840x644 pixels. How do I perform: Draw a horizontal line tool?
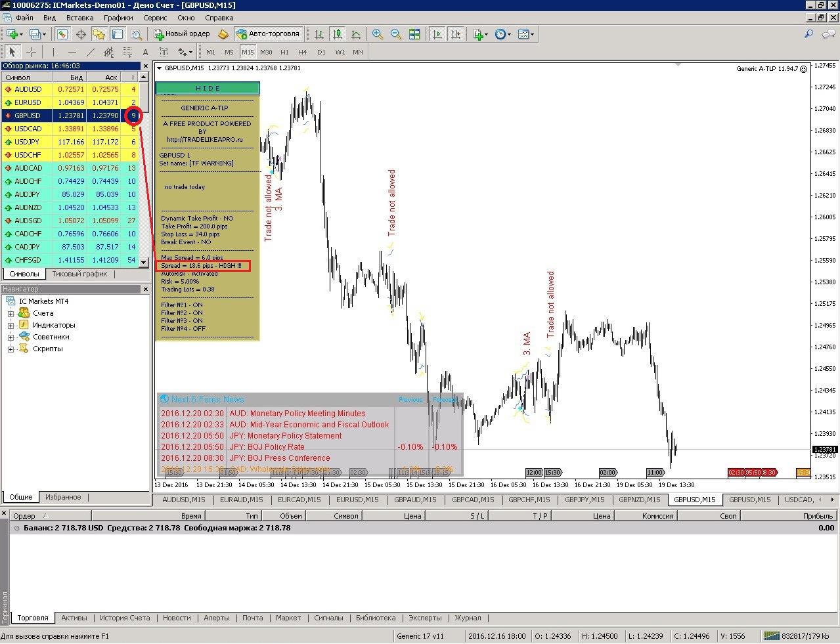pos(72,52)
